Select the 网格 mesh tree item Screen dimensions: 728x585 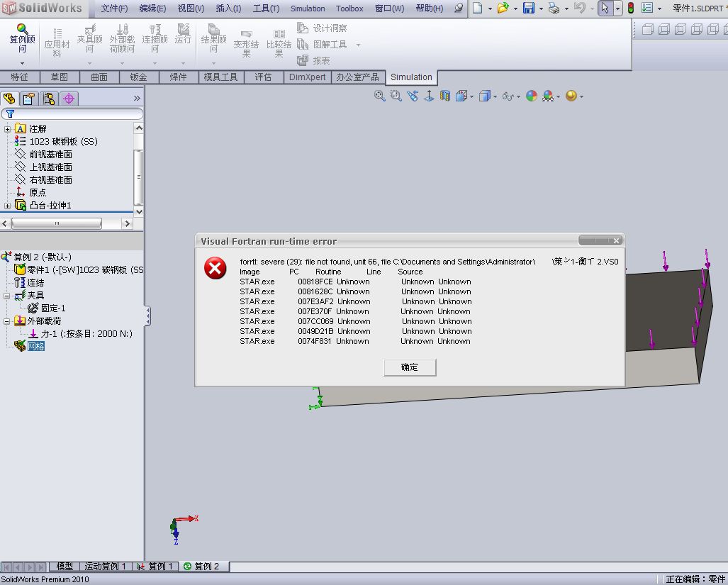pyautogui.click(x=30, y=346)
